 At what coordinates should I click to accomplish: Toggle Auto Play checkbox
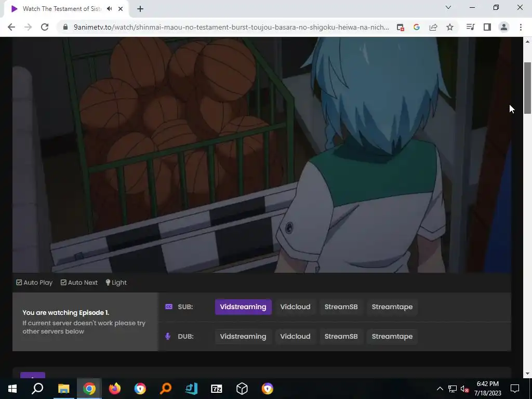19,282
